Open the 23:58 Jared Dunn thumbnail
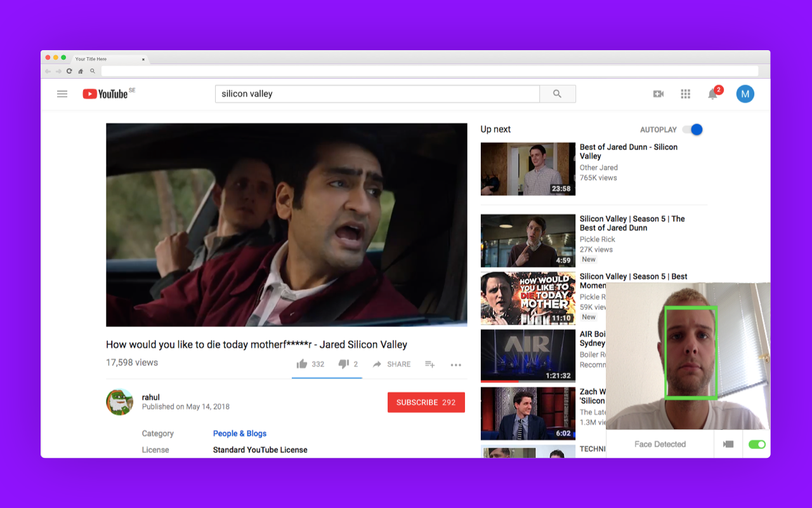Screen dimensions: 812x508 pyautogui.click(x=528, y=169)
